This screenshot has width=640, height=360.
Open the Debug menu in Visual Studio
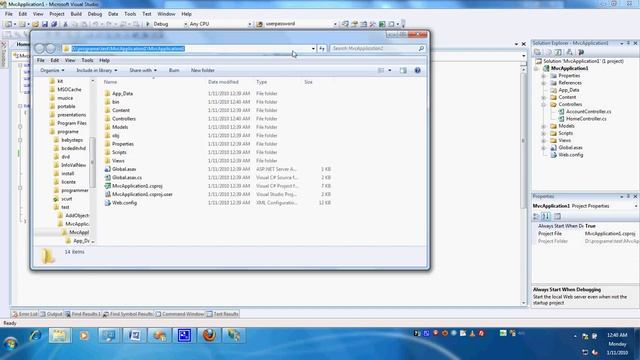(95, 14)
